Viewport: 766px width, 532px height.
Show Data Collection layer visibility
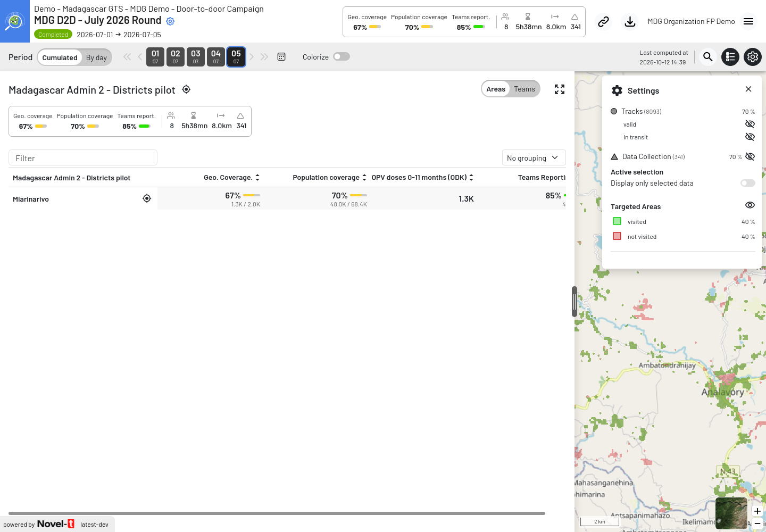[x=750, y=156]
